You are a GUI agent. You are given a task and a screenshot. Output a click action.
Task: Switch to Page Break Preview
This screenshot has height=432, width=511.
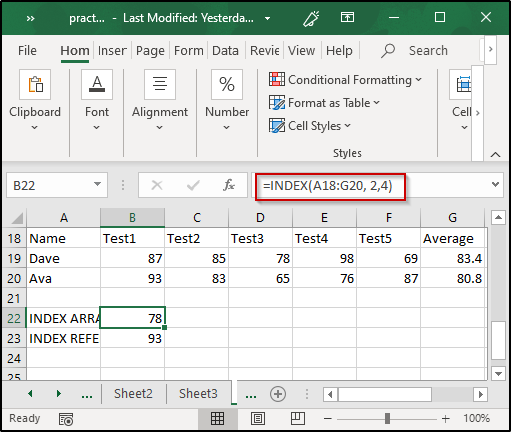298,418
